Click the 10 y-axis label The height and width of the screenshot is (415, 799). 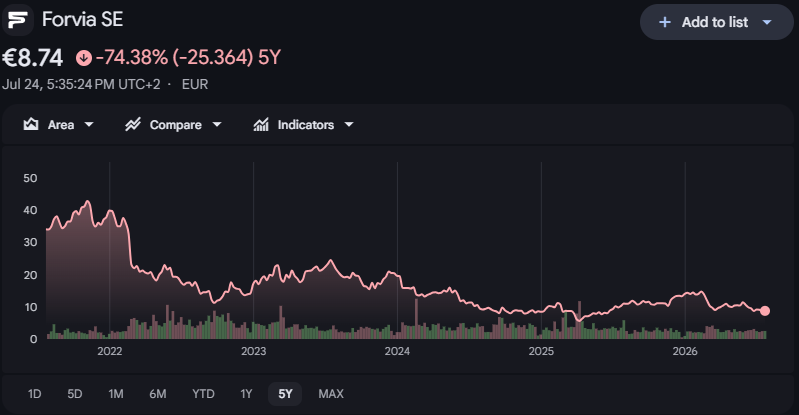point(30,307)
